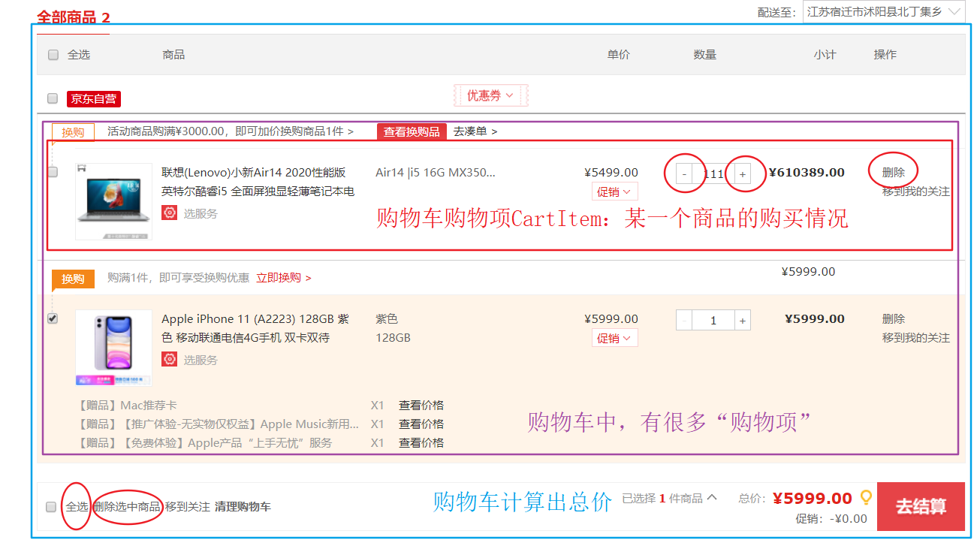Check the Lenovo 小新Air14 item checkbox
The height and width of the screenshot is (549, 980).
click(x=53, y=172)
